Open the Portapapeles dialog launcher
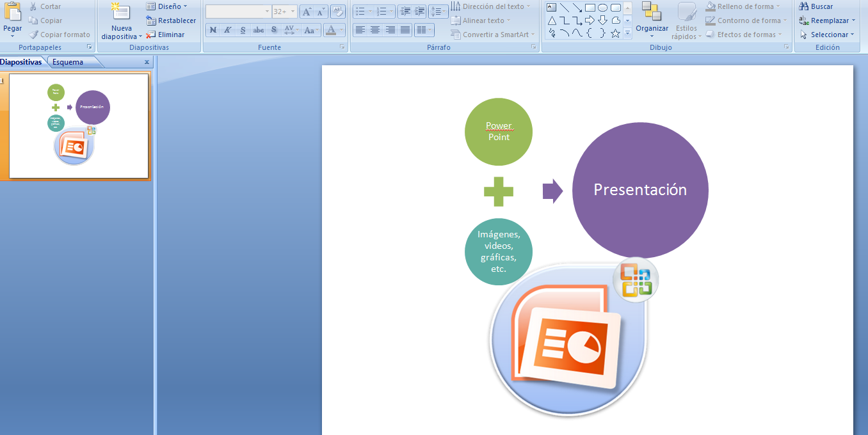The height and width of the screenshot is (435, 868). [90, 47]
